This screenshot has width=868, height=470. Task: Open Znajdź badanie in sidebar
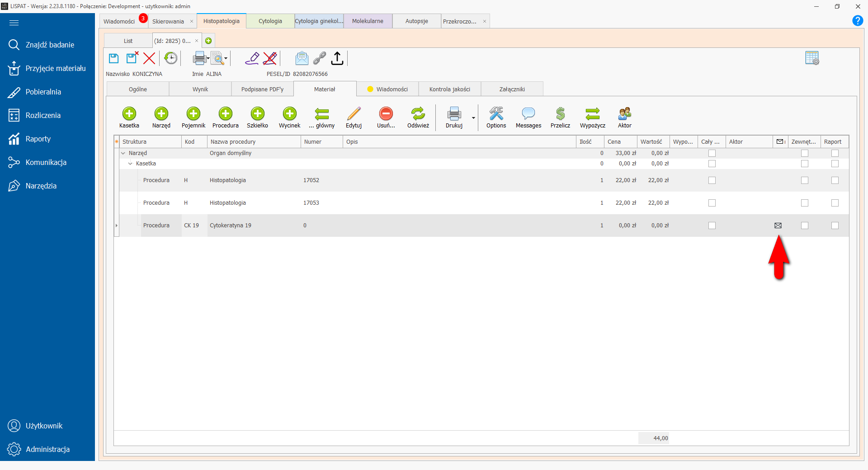50,45
